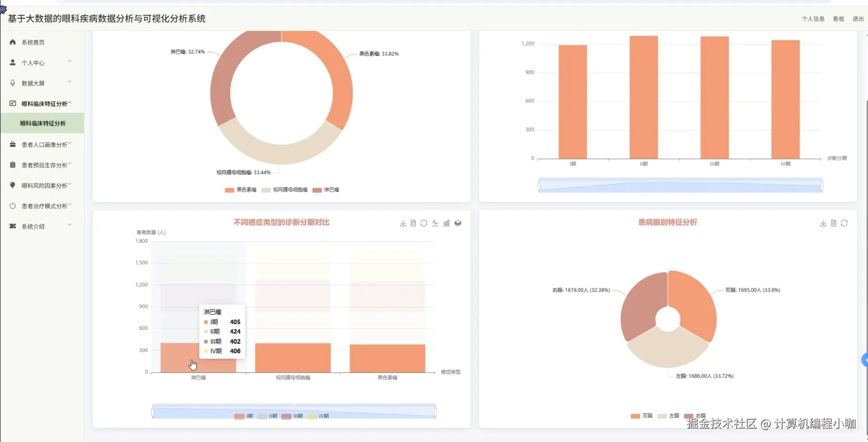Screen dimensions: 868x442
Task: Open the 系统首页 menu item
Action: click(42, 42)
